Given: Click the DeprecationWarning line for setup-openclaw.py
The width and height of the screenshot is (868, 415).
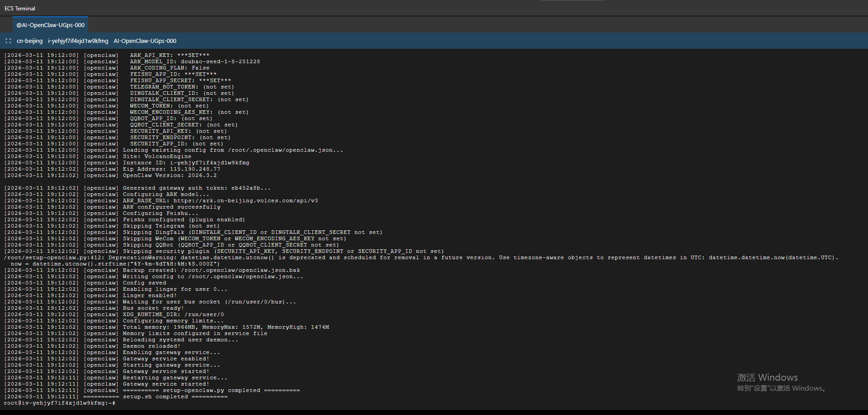Looking at the screenshot, I should [x=421, y=258].
